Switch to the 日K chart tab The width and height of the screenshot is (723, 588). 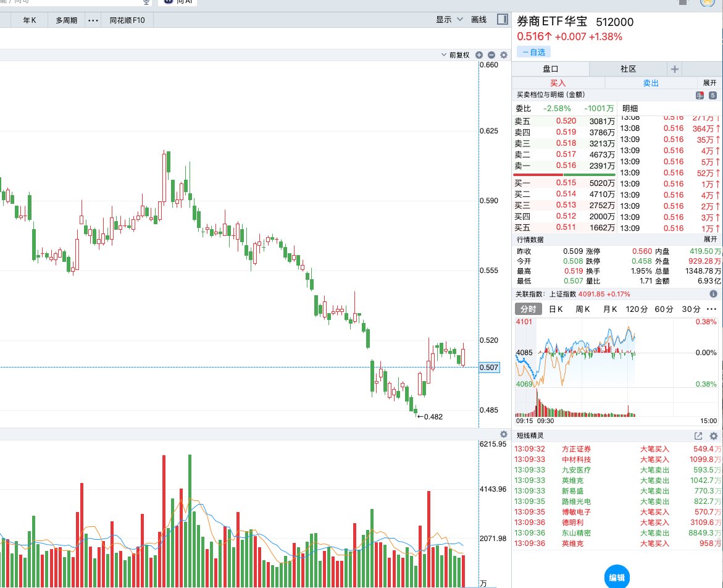(555, 309)
